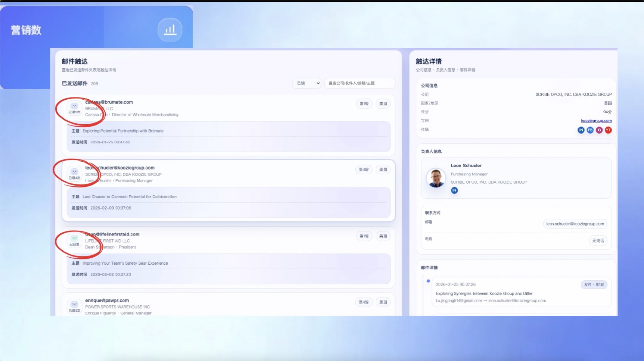Click the leon.schueler@kooziegroup.com email chip
The image size is (644, 361).
tap(575, 224)
